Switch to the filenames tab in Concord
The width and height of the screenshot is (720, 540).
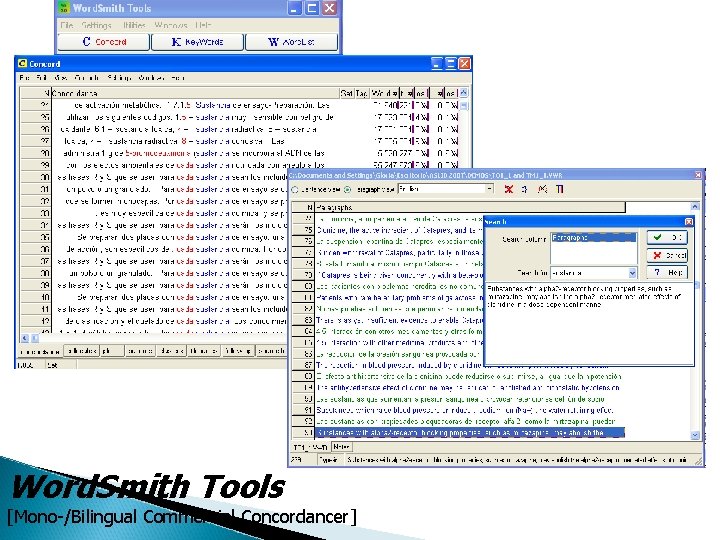tap(203, 351)
